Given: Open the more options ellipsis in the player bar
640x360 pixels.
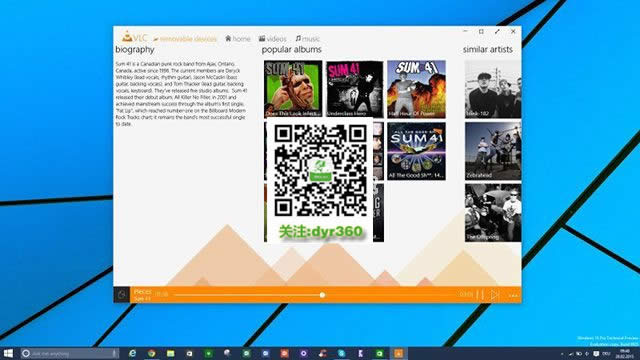Looking at the screenshot, I should [x=513, y=295].
